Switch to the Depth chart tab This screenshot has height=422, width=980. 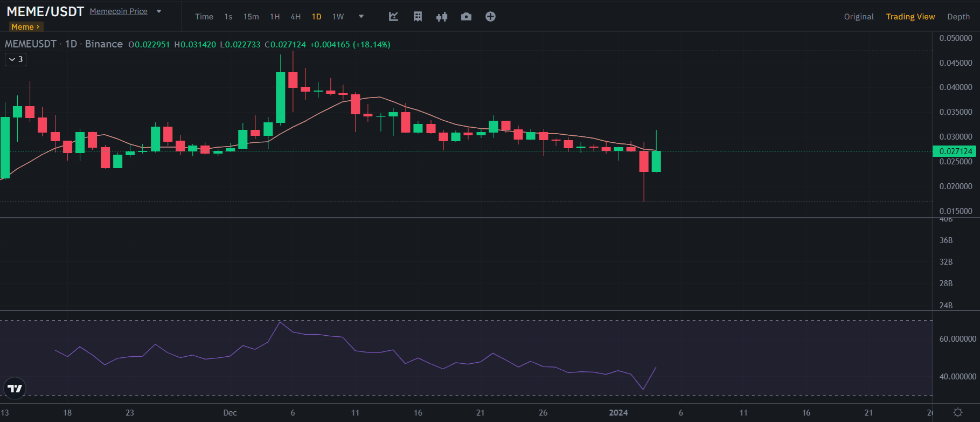click(958, 17)
